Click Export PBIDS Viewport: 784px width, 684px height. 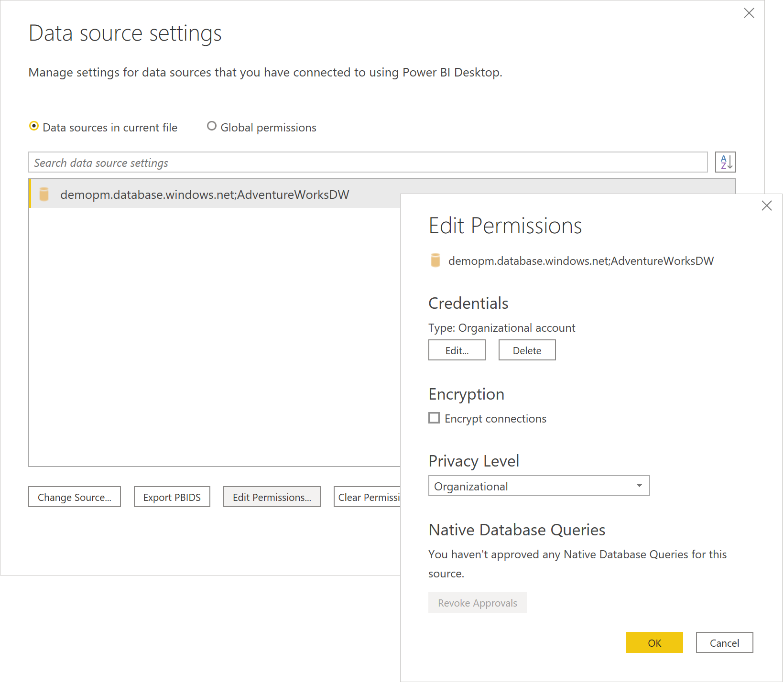(172, 497)
